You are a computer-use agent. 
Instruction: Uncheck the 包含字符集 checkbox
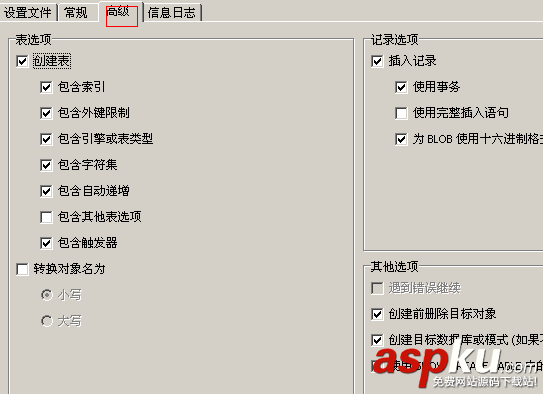46,165
